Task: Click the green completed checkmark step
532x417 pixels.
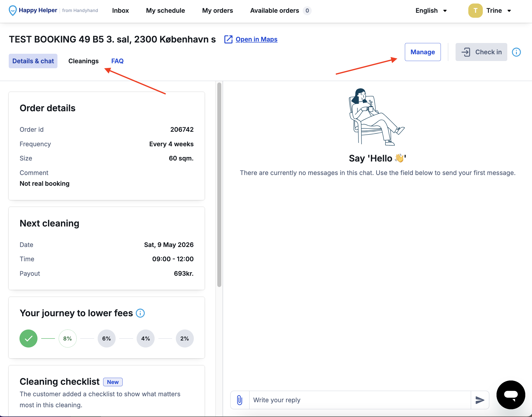Action: (28, 338)
